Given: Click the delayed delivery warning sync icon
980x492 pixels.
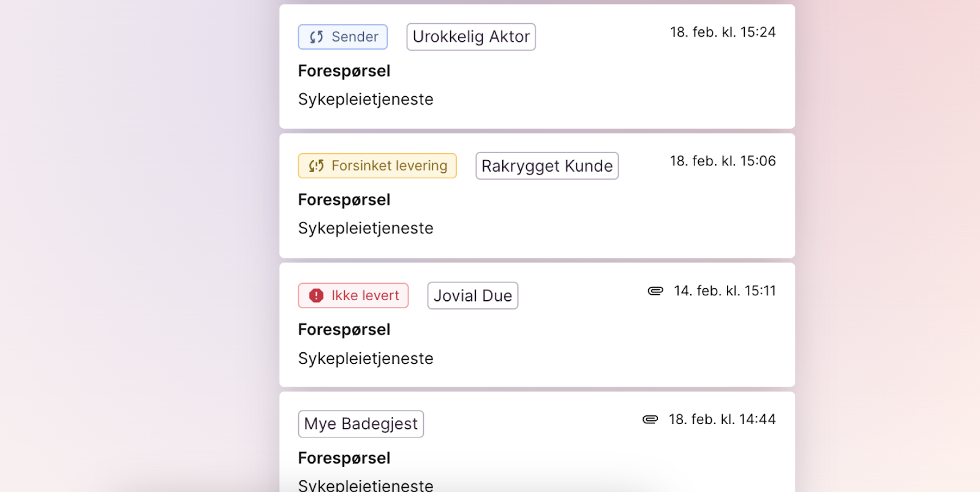Looking at the screenshot, I should [316, 165].
